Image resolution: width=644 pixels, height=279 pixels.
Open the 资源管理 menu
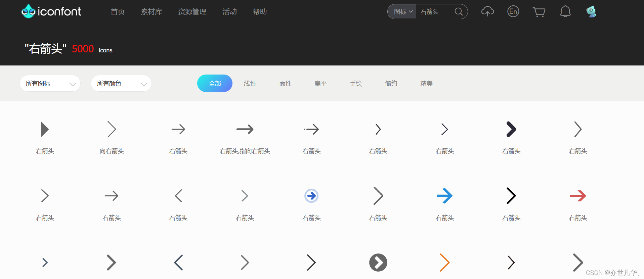(x=192, y=12)
